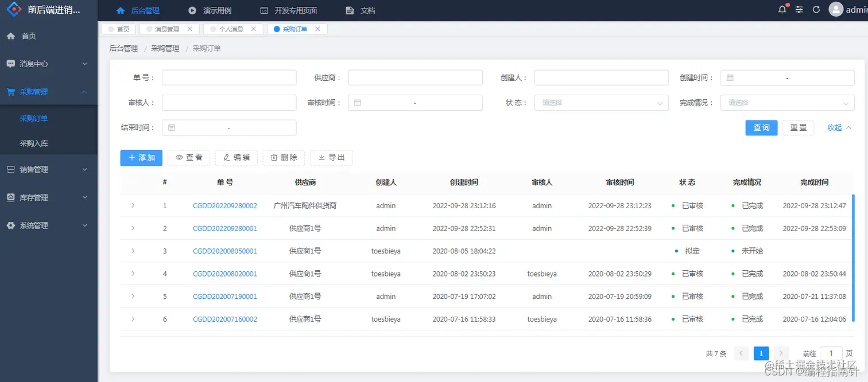Collapse the 采购管理 sidebar menu
This screenshot has height=382, width=868.
pyautogui.click(x=49, y=92)
